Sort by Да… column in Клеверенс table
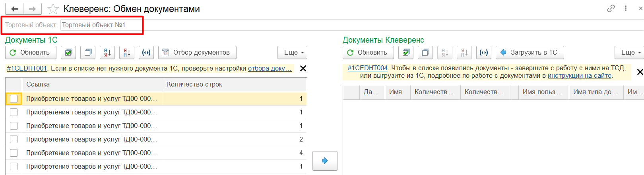 click(x=372, y=92)
